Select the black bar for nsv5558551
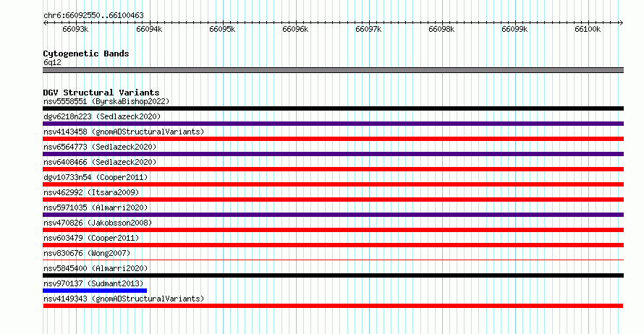The height and width of the screenshot is (334, 644). [x=333, y=108]
